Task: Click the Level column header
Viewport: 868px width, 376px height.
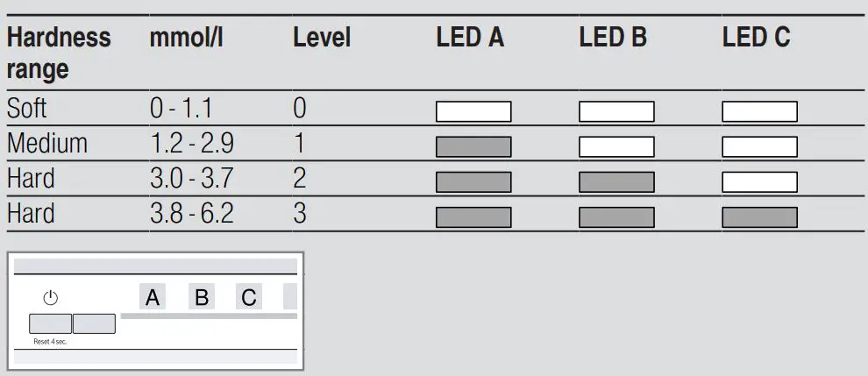Action: click(322, 38)
